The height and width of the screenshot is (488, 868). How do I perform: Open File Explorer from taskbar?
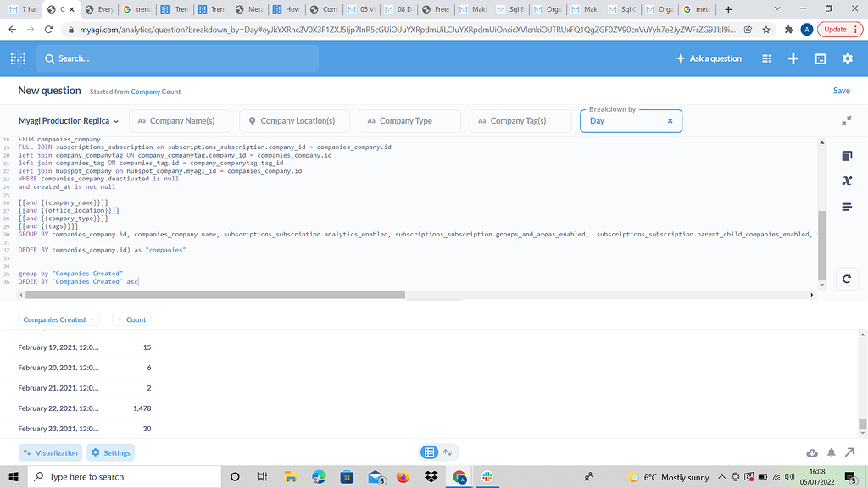pyautogui.click(x=291, y=477)
